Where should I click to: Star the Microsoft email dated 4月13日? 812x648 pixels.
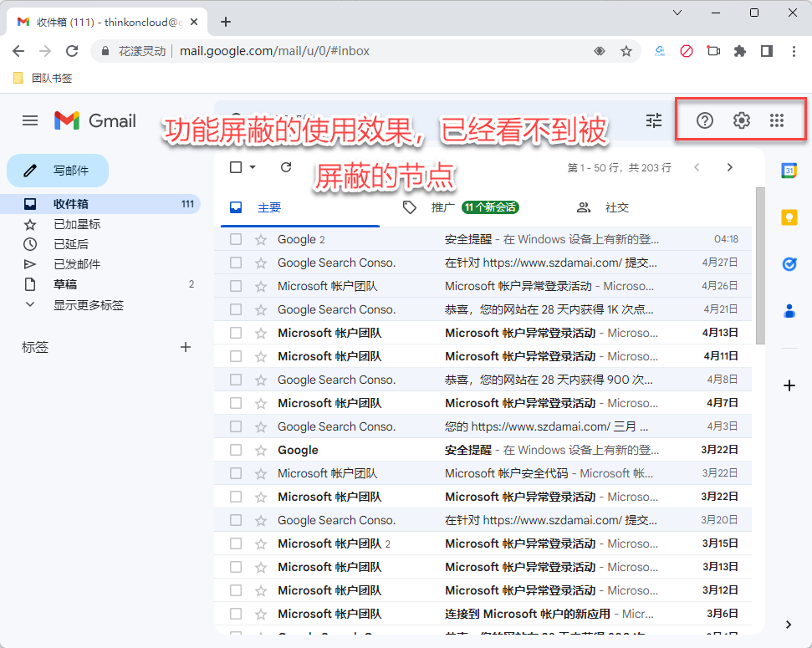tap(261, 333)
